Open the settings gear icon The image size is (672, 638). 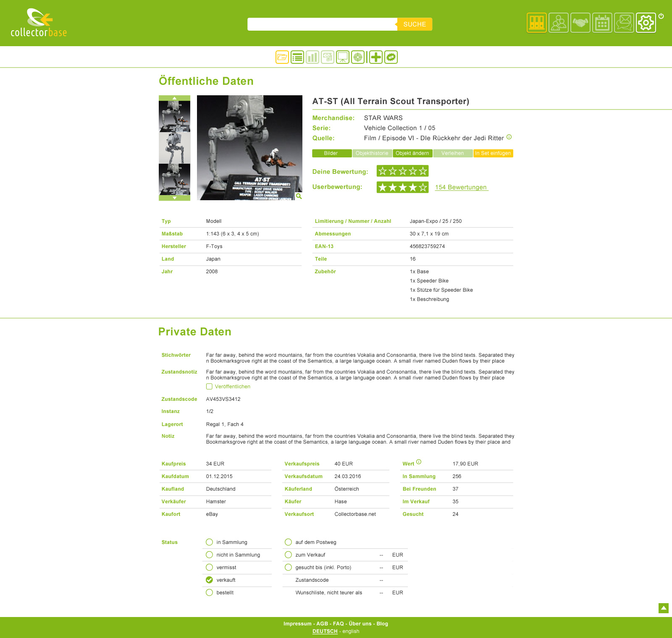(x=646, y=23)
